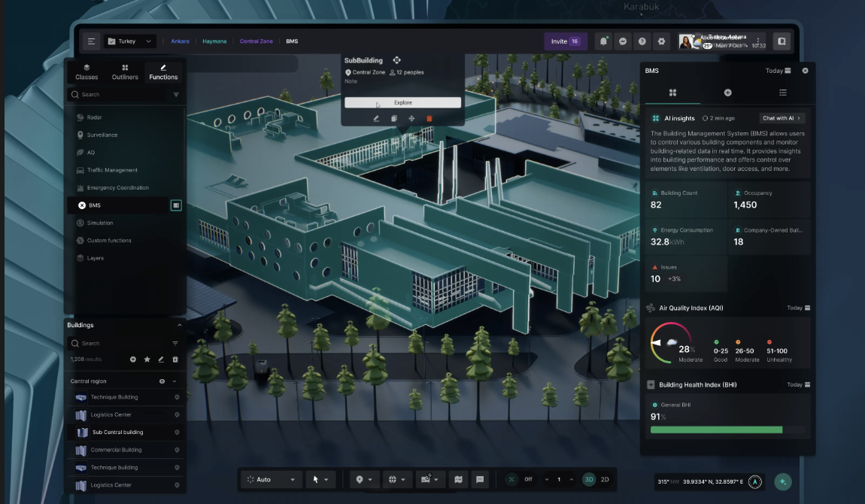Viewport: 865px width, 504px height.
Task: Open the map view icon in bottom toolbar
Action: pos(457,479)
